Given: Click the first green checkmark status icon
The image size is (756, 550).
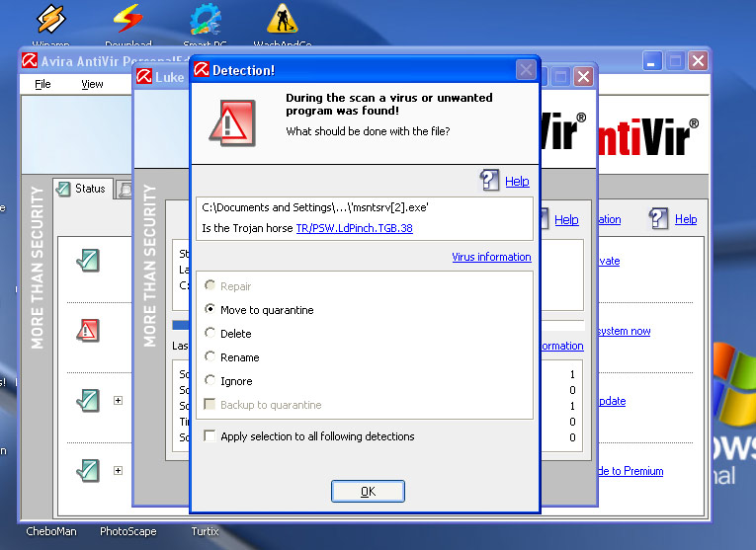Looking at the screenshot, I should click(88, 261).
